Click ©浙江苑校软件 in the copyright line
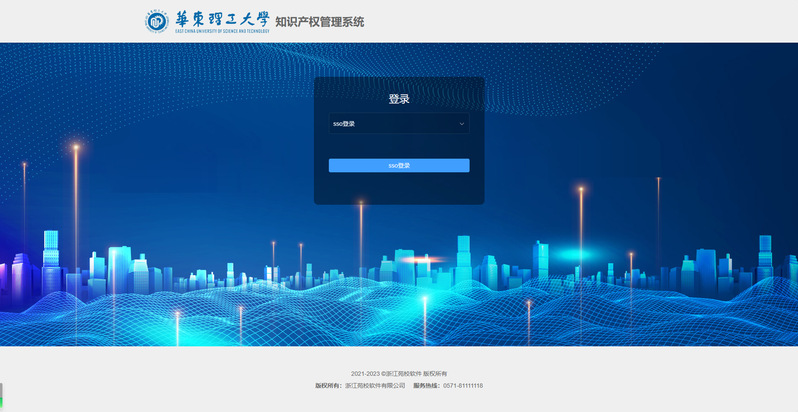Screen dimensions: 798x412 coord(400,373)
